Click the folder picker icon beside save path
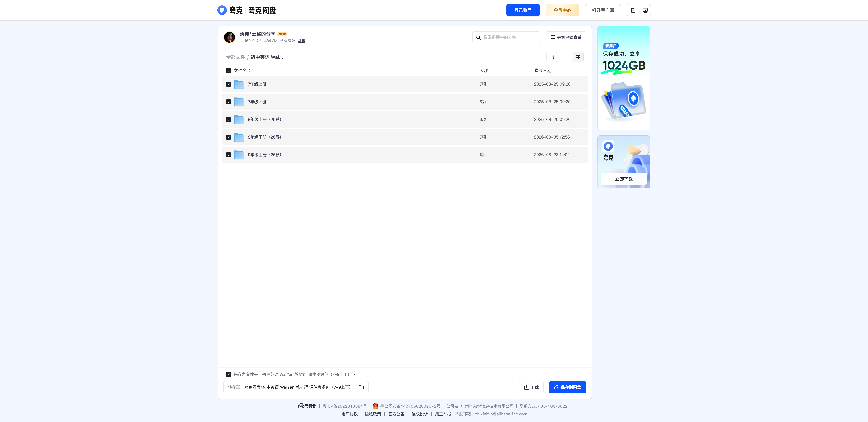This screenshot has height=422, width=868. pos(361,387)
